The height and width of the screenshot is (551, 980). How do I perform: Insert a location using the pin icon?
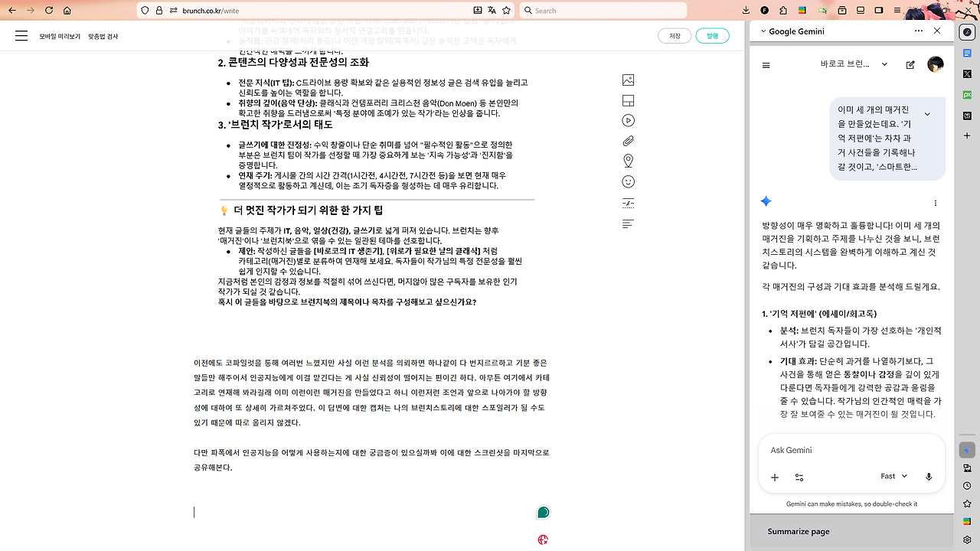[x=628, y=160]
